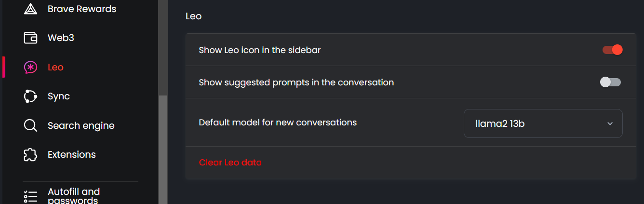Navigate to Sync settings label
644x204 pixels.
59,96
